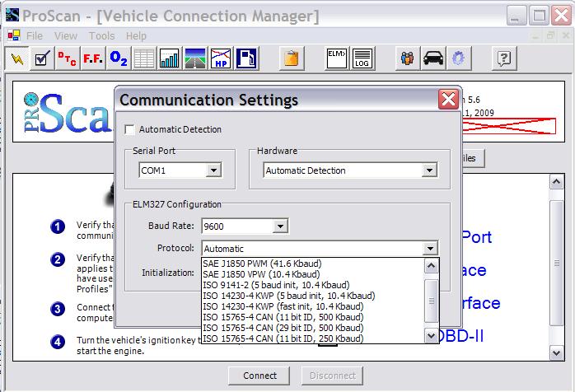Select ISO 14230-4 KWP 5 baud init protocol
Image resolution: width=575 pixels, height=392 pixels.
point(313,295)
